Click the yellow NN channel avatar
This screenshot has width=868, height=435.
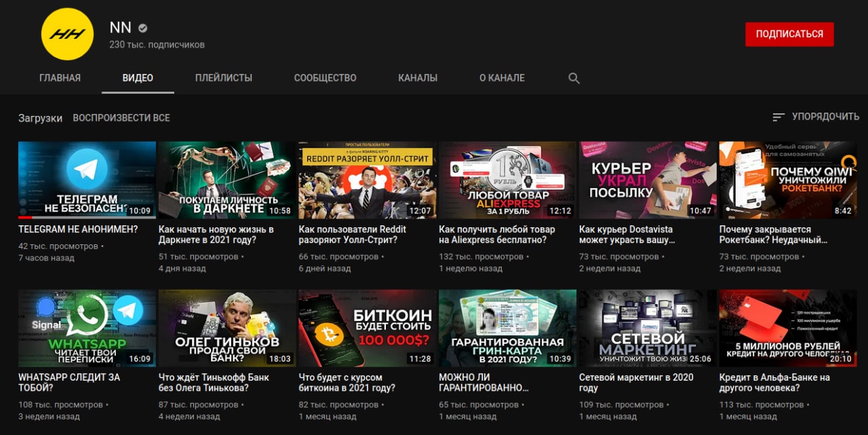coord(67,34)
